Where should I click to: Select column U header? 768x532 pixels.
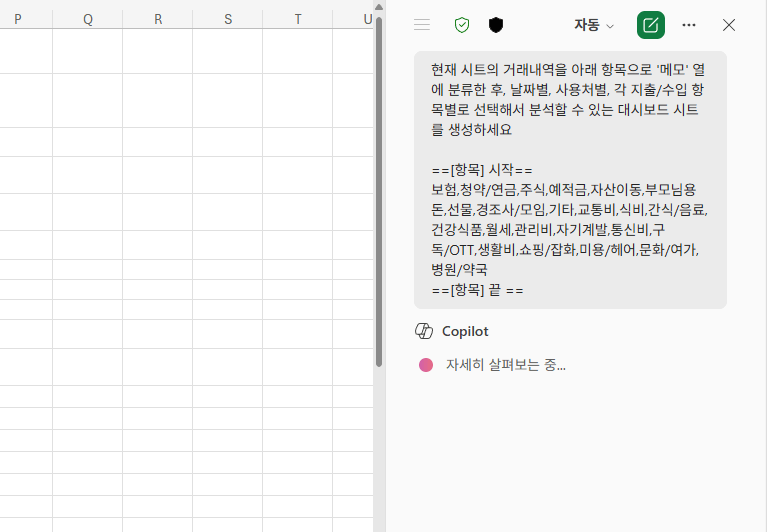tap(354, 19)
